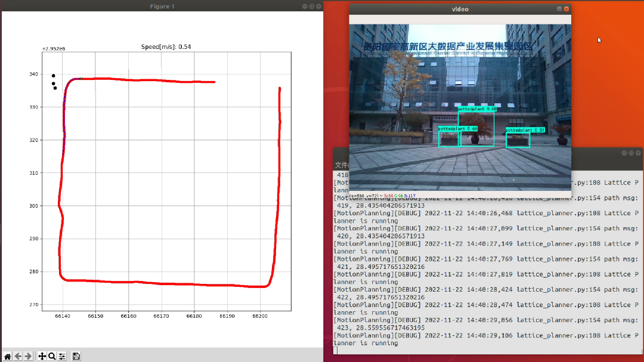Click the terminal log line timestamped 14:40:26,468
644x362 pixels.
click(486, 214)
